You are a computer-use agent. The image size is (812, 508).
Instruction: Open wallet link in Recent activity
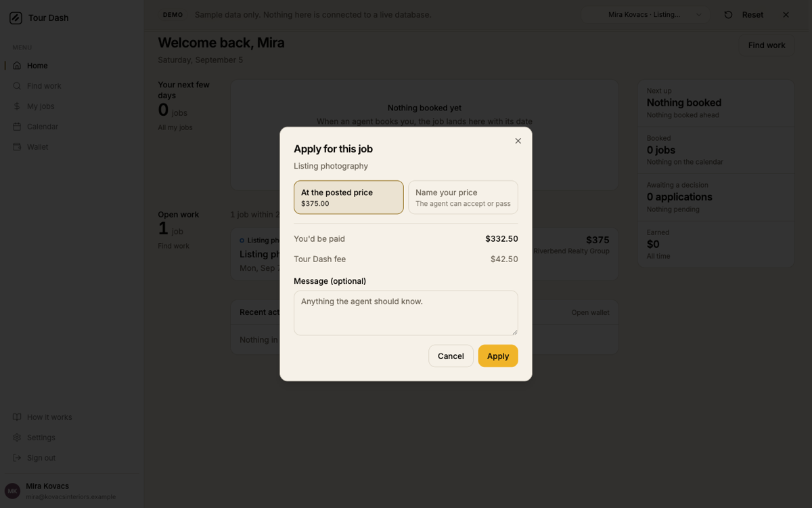pyautogui.click(x=590, y=312)
